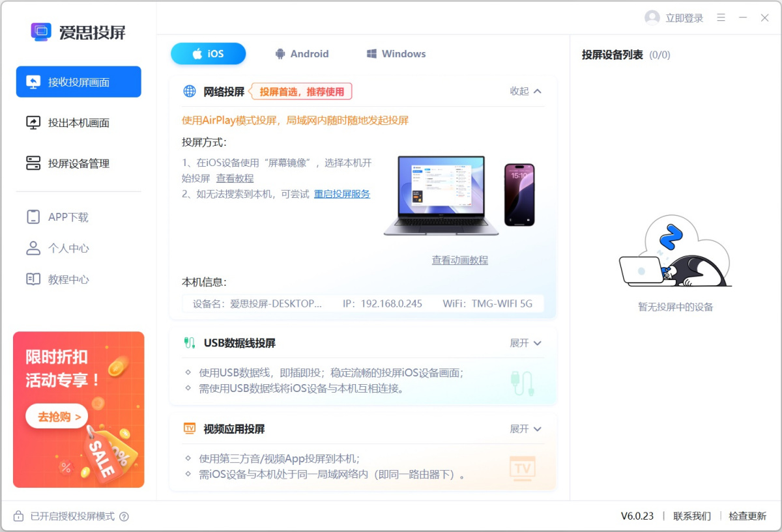
Task: Click 立即登录 to sign in
Action: (x=682, y=18)
